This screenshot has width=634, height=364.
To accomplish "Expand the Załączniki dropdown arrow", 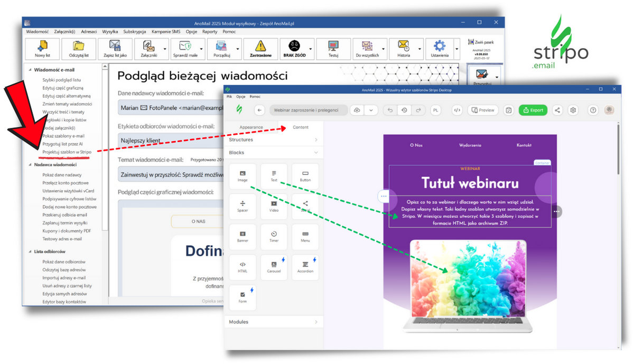I will [165, 49].
